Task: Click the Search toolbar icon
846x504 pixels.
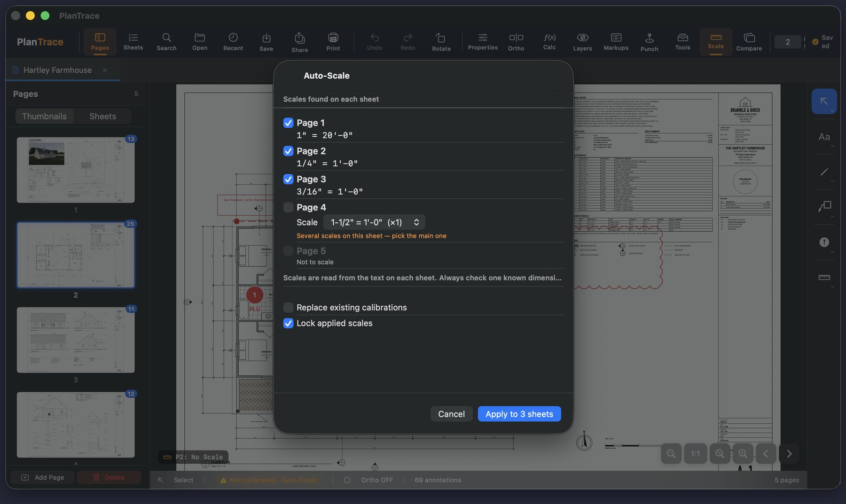Action: (166, 41)
